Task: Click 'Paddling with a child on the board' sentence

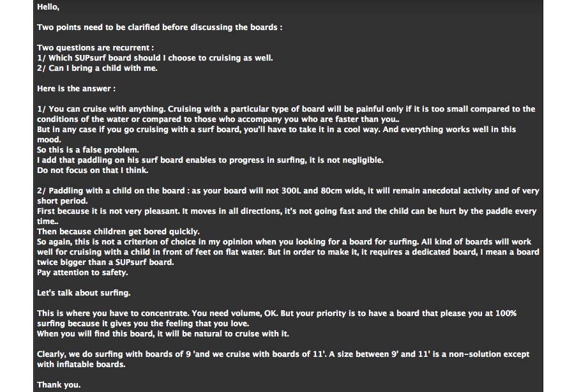Action: 288,195
